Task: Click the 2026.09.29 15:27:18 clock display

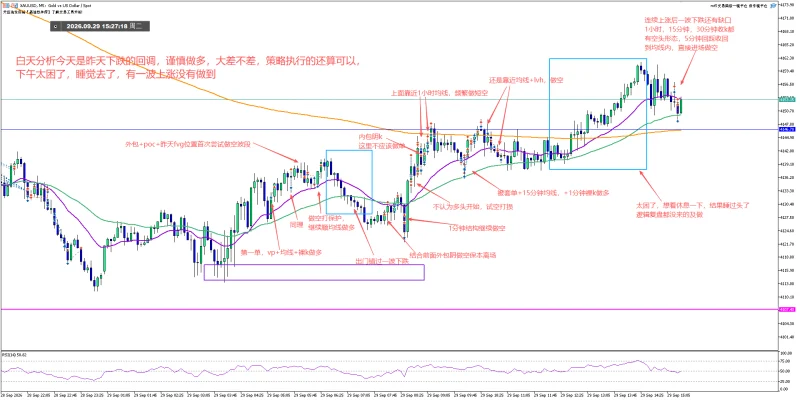Action: point(97,25)
